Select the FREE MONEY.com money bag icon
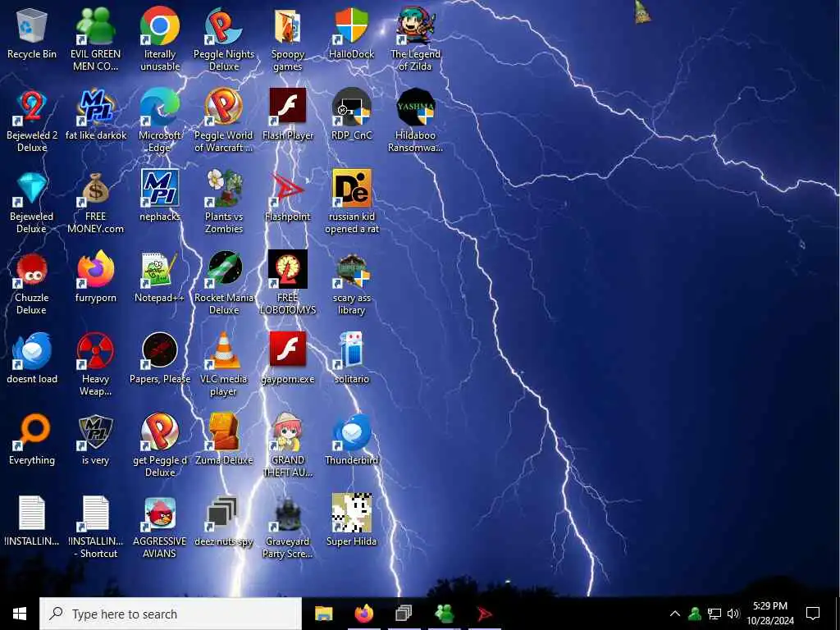Screen dimensions: 840x630 (95, 188)
